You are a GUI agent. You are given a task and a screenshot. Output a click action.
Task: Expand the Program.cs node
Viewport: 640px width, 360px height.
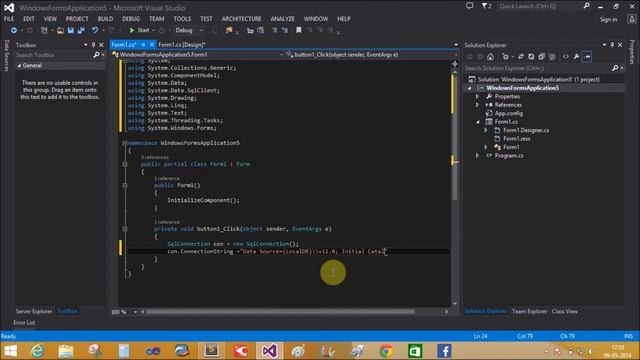(477, 156)
